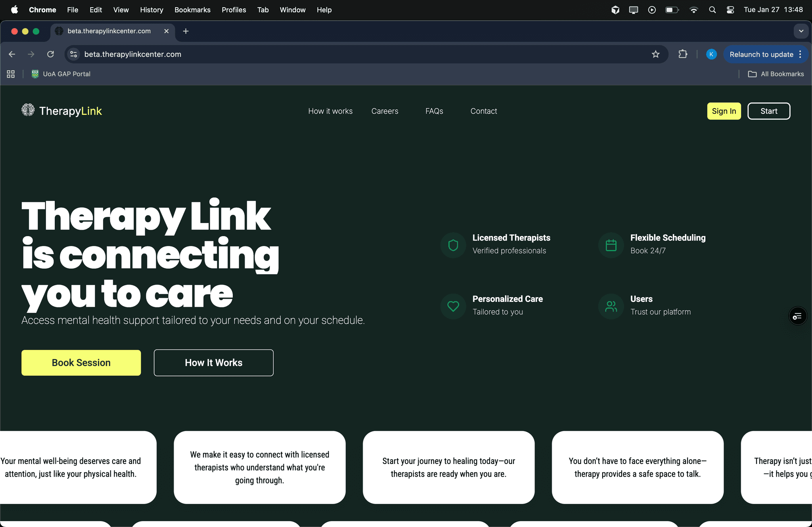Open Chrome Extensions puzzle icon

[x=683, y=54]
